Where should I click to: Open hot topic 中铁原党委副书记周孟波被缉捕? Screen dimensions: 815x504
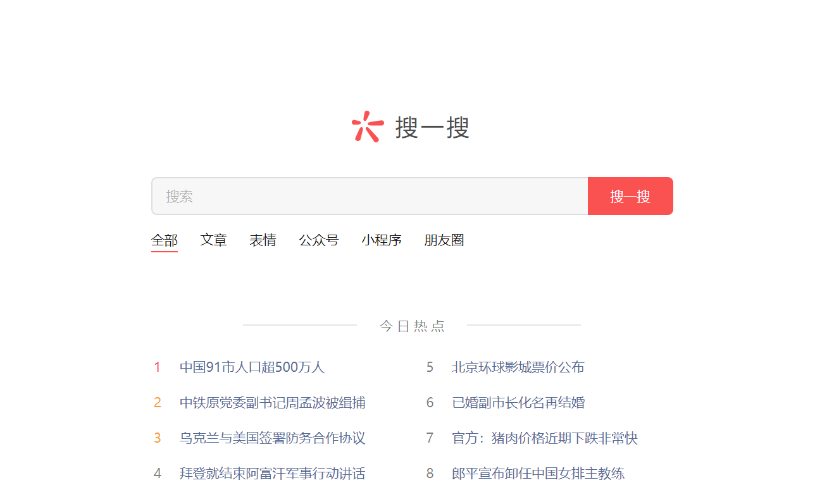click(x=272, y=403)
